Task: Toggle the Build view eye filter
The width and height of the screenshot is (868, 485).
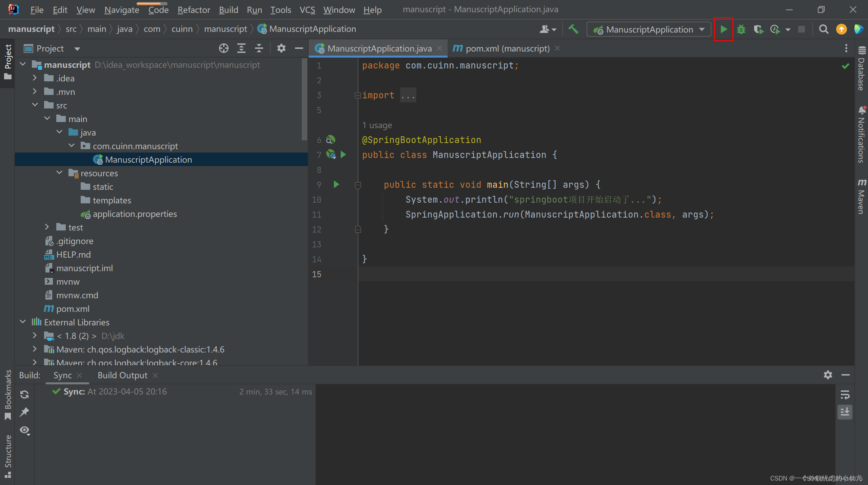Action: (x=24, y=430)
